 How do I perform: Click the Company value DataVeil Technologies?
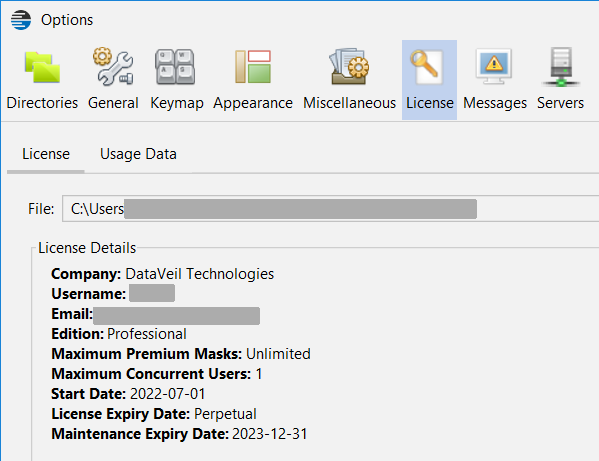tap(200, 274)
